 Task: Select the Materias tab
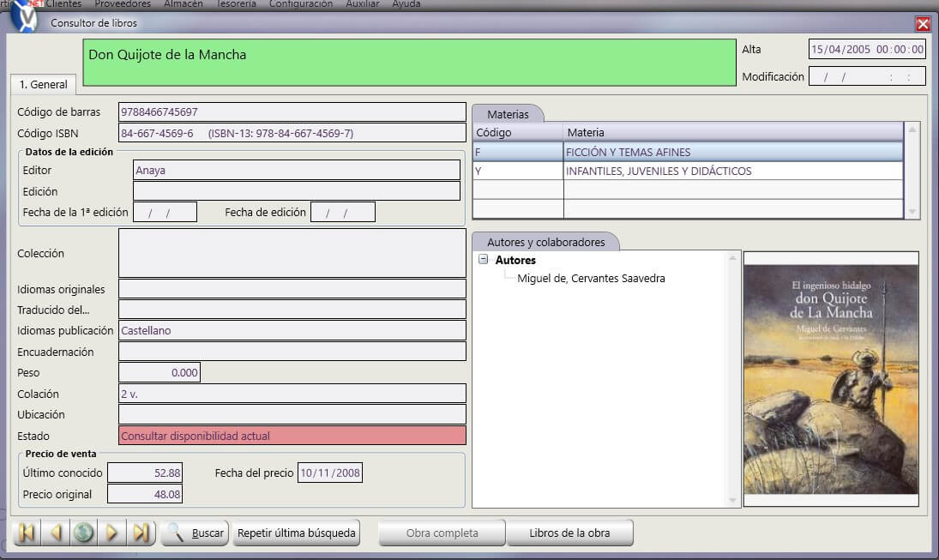click(x=508, y=114)
